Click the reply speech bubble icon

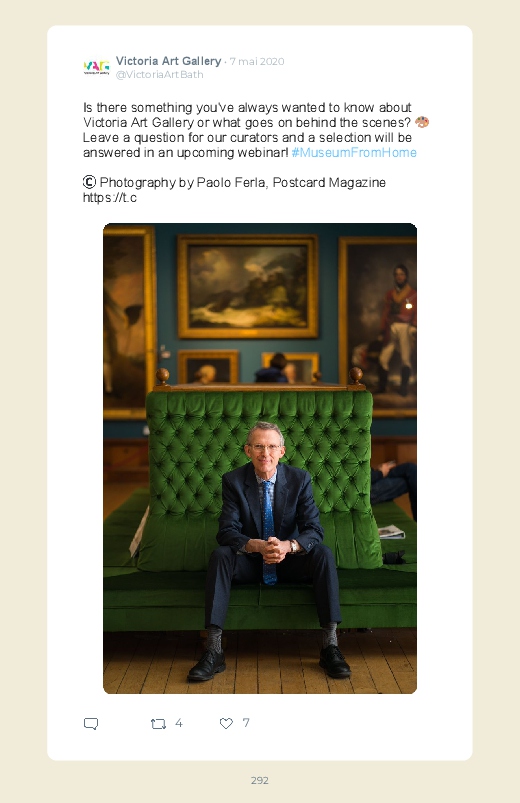pyautogui.click(x=91, y=724)
